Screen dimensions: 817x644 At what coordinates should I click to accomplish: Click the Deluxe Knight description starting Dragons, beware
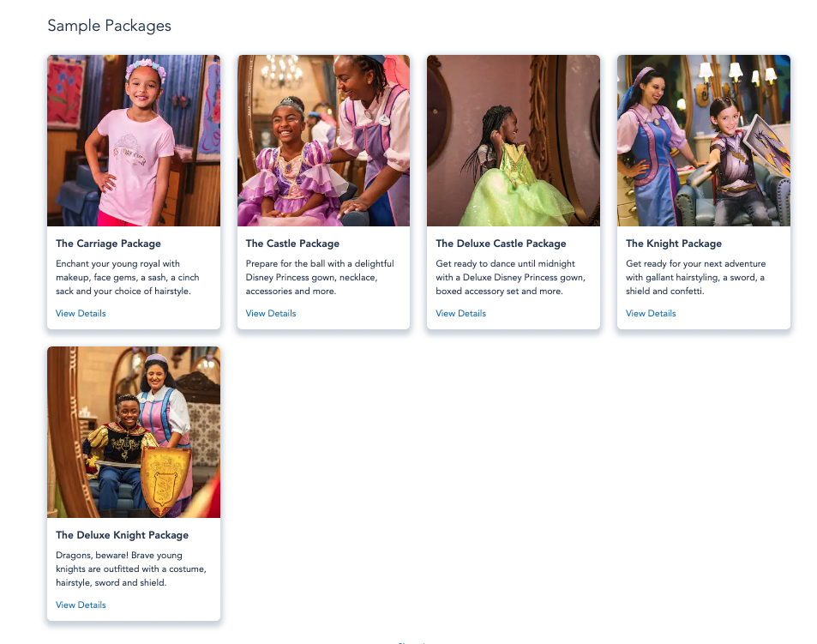click(131, 569)
